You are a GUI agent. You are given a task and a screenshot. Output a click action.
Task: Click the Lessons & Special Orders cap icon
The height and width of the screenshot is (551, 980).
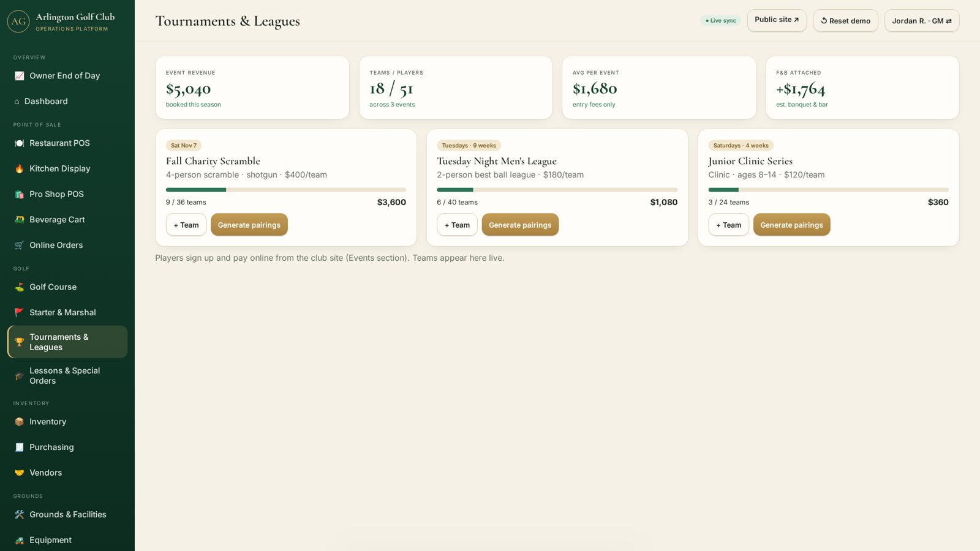click(x=19, y=376)
